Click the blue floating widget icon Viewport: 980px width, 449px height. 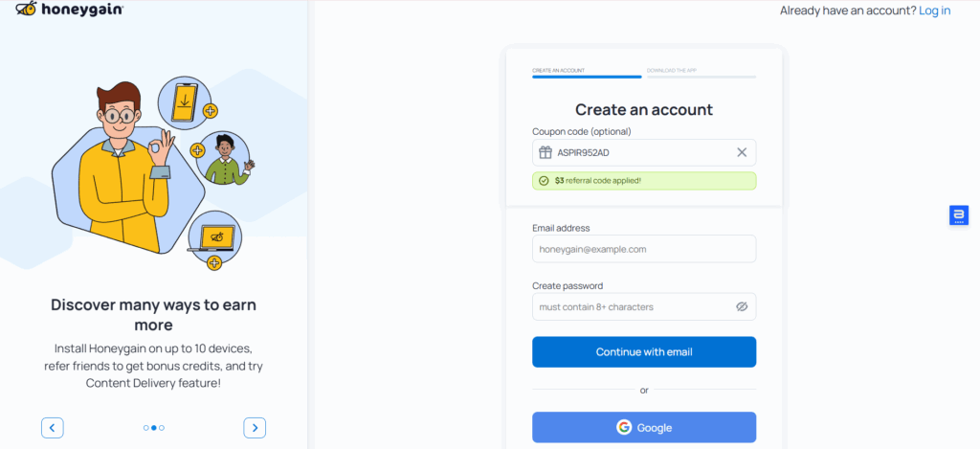(958, 215)
